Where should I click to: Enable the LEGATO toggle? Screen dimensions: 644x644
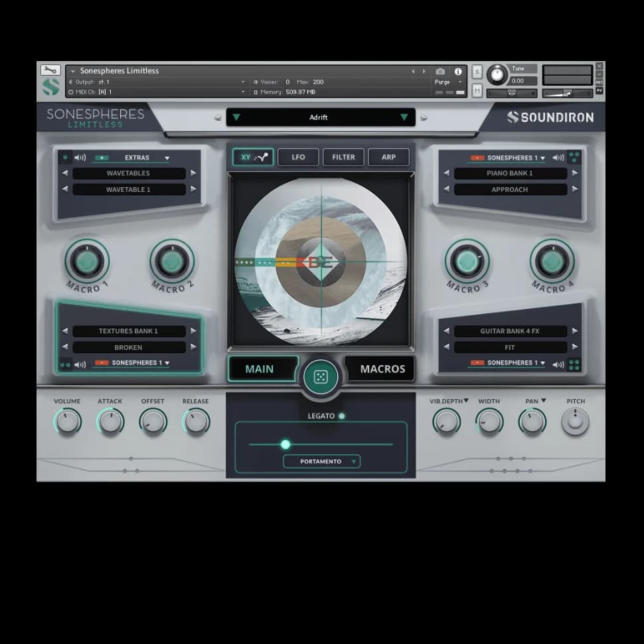342,416
